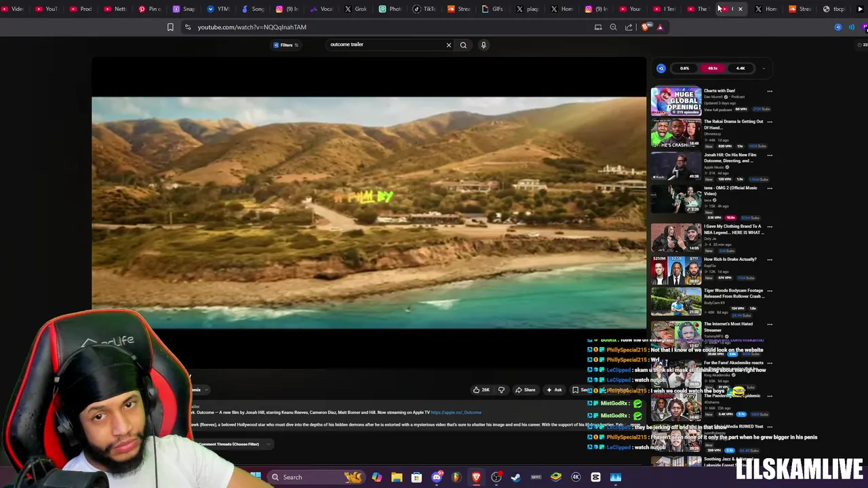
Task: Open the Filters button by search bar
Action: pyautogui.click(x=286, y=45)
